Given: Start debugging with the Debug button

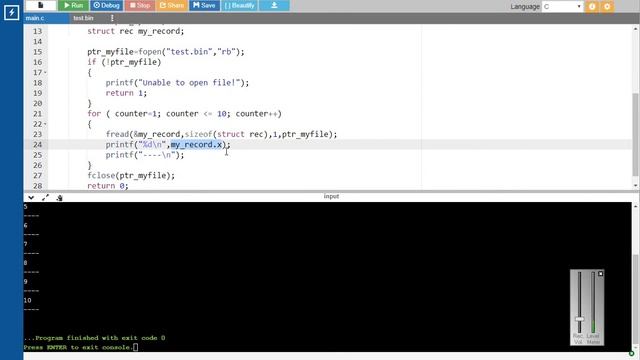Looking at the screenshot, I should (x=107, y=5).
